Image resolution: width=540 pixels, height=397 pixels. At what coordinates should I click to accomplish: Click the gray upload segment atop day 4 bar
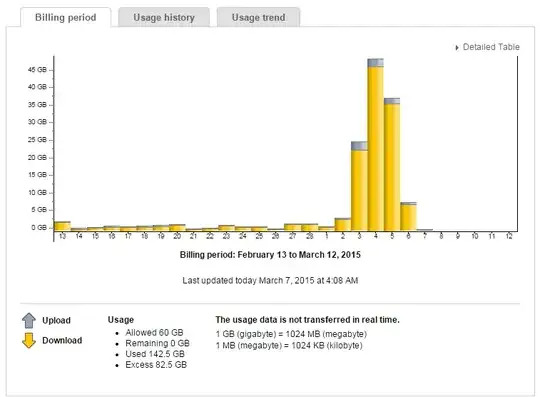(x=375, y=63)
